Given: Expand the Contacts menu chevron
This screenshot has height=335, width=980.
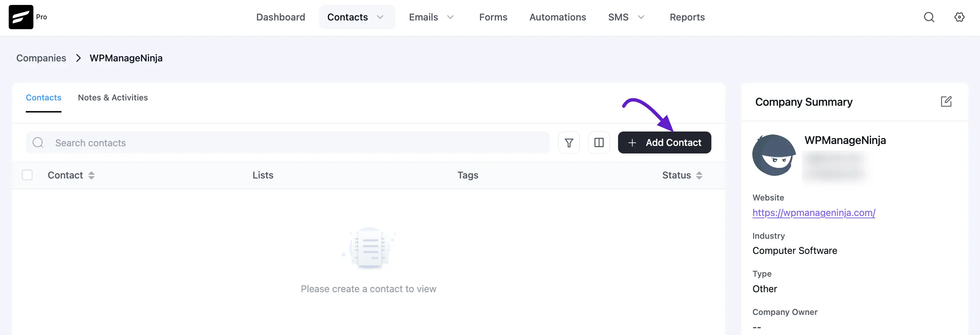Looking at the screenshot, I should [380, 17].
